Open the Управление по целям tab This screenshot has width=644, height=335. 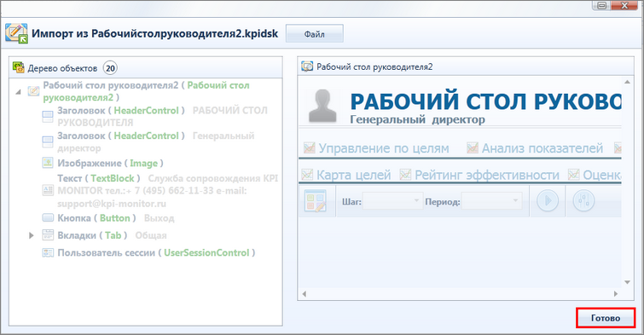[384, 148]
